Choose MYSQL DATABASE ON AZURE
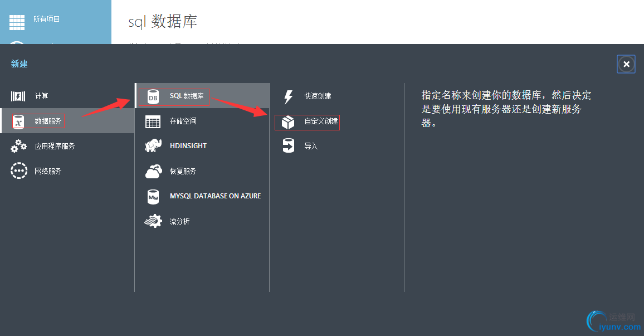The width and height of the screenshot is (644, 336). [215, 196]
